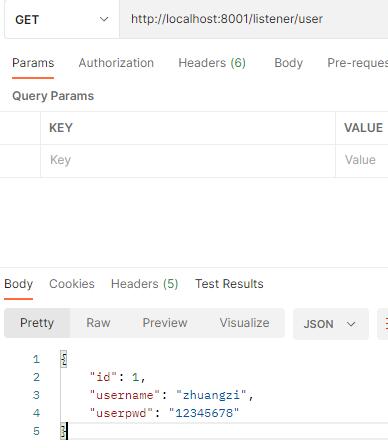Expand the JSON format dropdown

331,324
